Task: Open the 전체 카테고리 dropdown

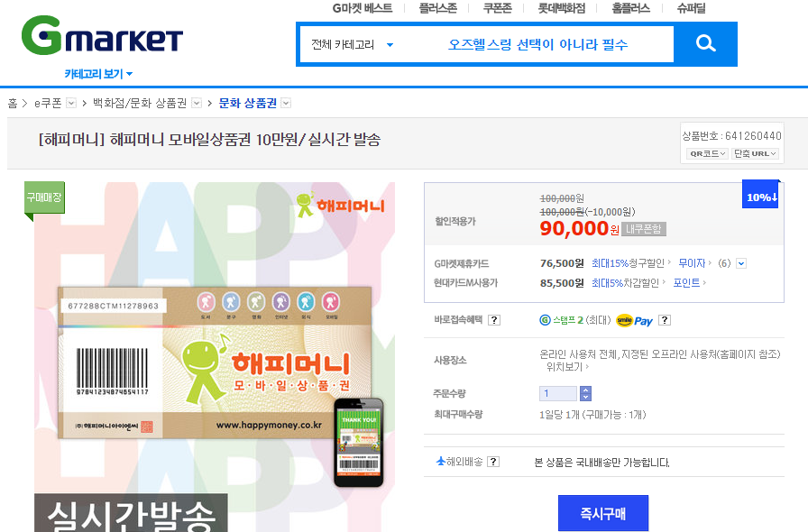Action: [x=353, y=44]
